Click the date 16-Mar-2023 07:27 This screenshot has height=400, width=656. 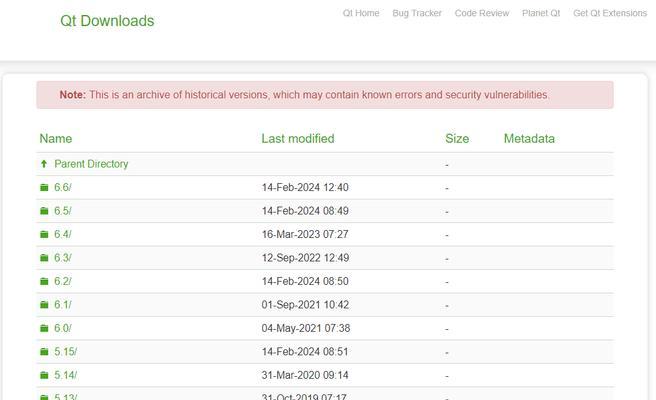(x=305, y=234)
